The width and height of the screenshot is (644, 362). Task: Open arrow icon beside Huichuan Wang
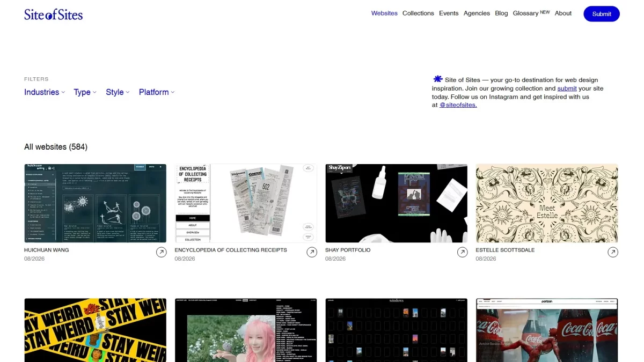[162, 252]
